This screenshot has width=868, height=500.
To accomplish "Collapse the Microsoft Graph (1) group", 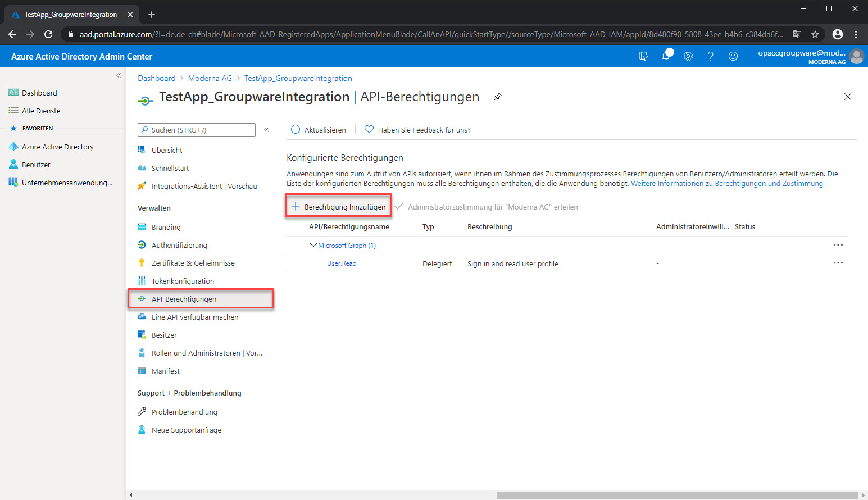I will click(313, 245).
